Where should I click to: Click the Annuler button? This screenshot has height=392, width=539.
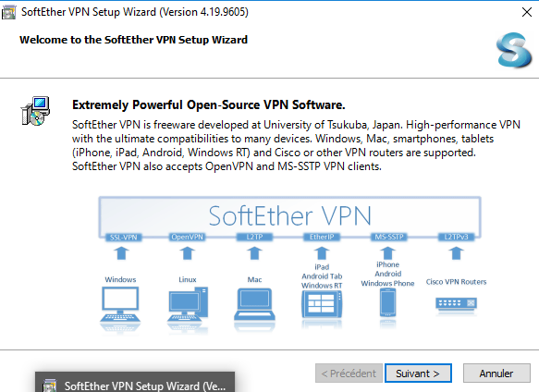tap(496, 374)
